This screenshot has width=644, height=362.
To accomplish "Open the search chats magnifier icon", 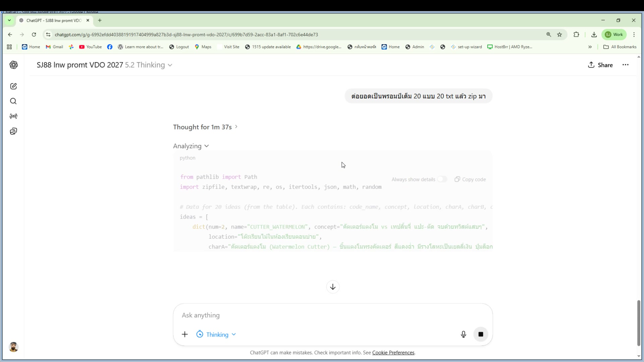I will [13, 101].
